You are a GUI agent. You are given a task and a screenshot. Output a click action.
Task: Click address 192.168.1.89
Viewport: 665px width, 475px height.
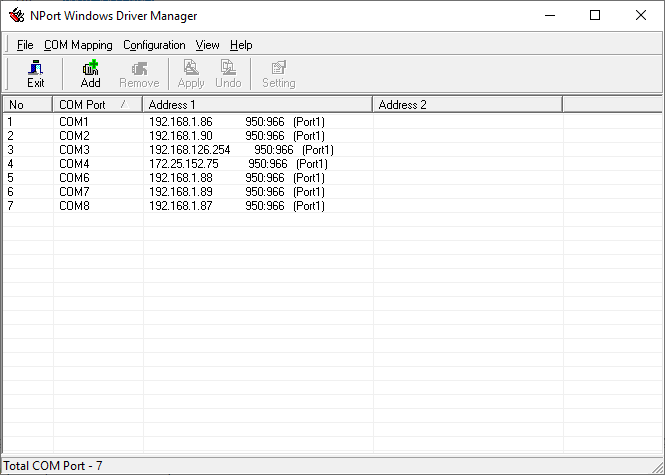181,192
